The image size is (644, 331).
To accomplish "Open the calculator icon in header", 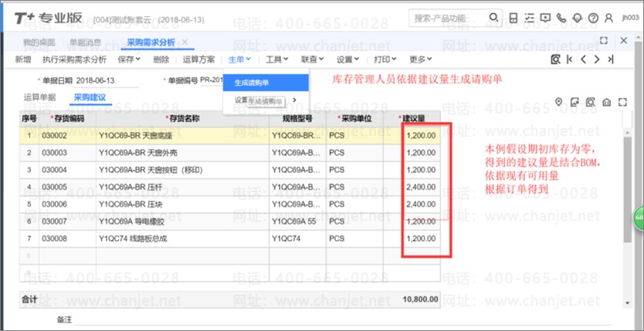I will (514, 18).
